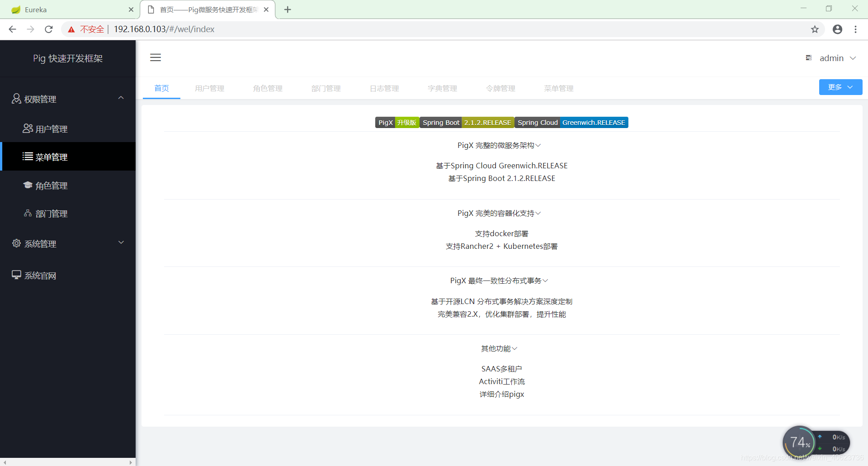Image resolution: width=868 pixels, height=466 pixels.
Task: Click the 权限管理 person icon
Action: coord(16,99)
